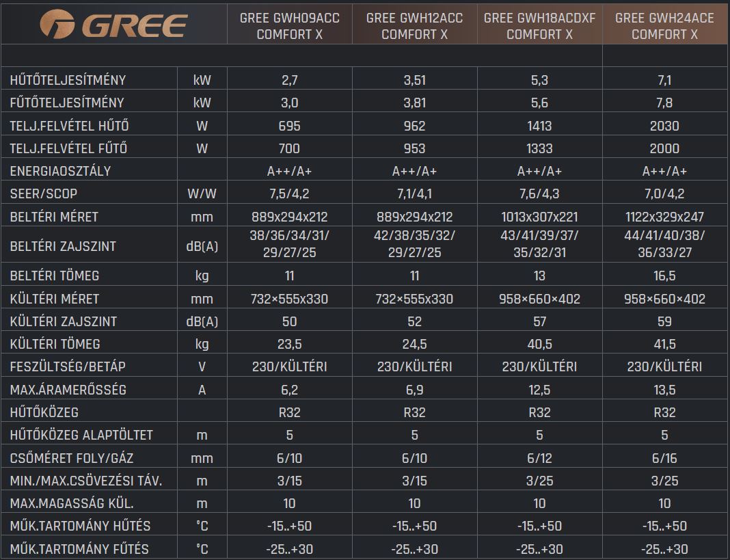The image size is (730, 560).
Task: Click the HŰTŐKÖZEG ALAPTÖLTET row label
Action: click(81, 435)
